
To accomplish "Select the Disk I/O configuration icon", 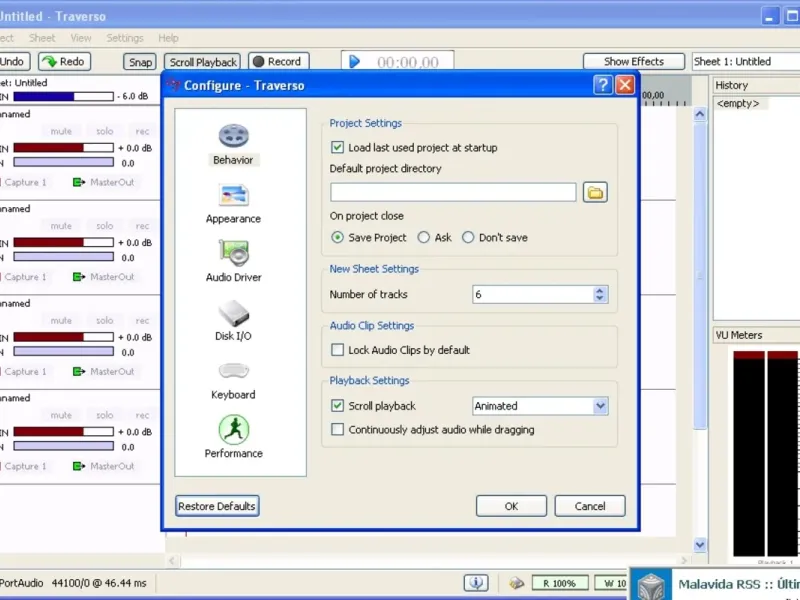I will pyautogui.click(x=234, y=312).
